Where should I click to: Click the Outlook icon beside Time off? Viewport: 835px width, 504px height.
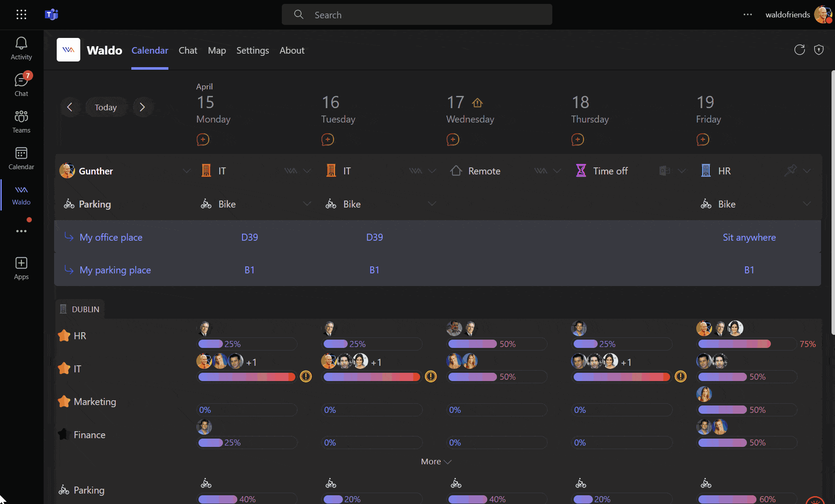coord(665,170)
